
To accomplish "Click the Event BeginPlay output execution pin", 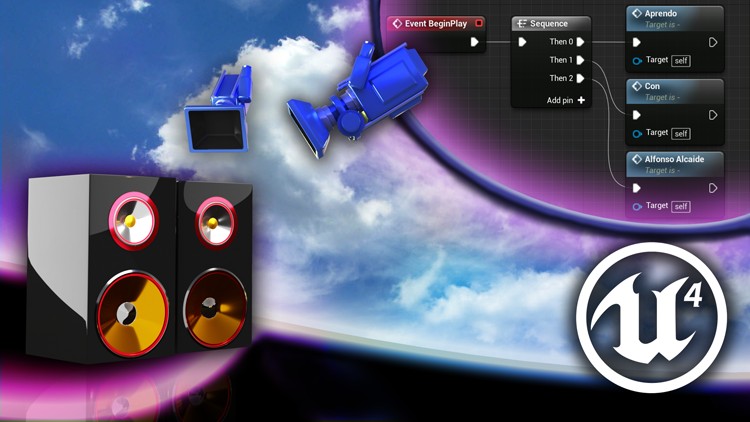I will click(x=475, y=42).
